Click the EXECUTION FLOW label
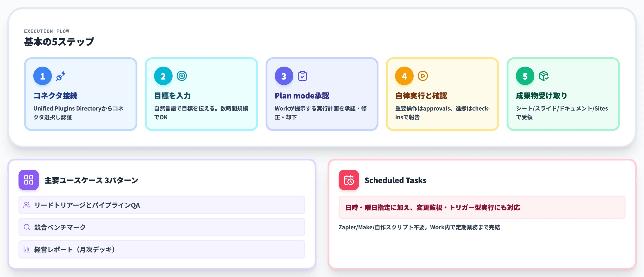 pyautogui.click(x=46, y=31)
